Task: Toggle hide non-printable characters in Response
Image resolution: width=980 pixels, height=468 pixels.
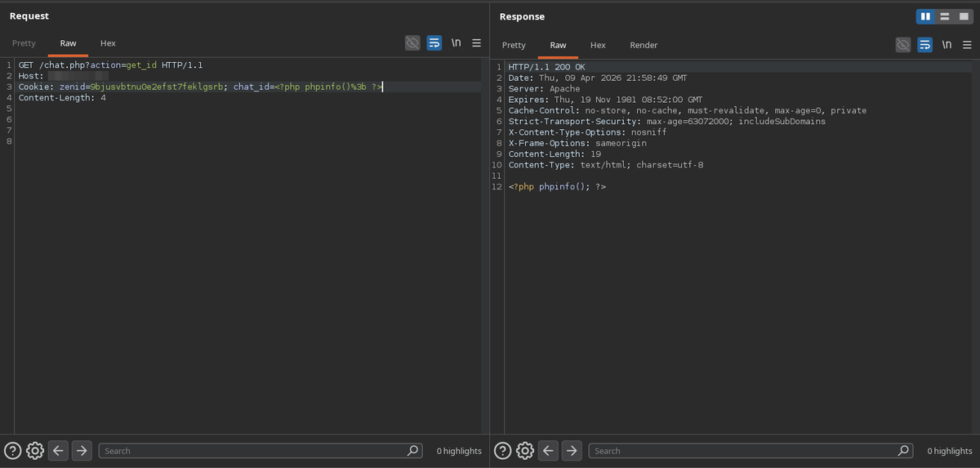Action: 902,44
